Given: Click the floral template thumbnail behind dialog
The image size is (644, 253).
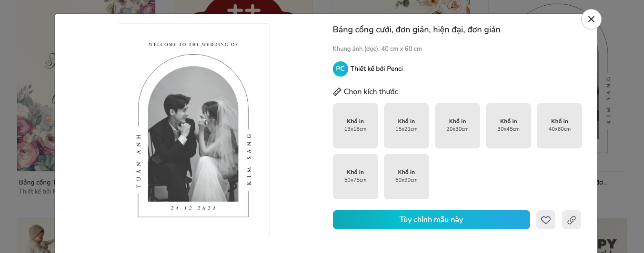Looking at the screenshot, I should coord(36,95).
